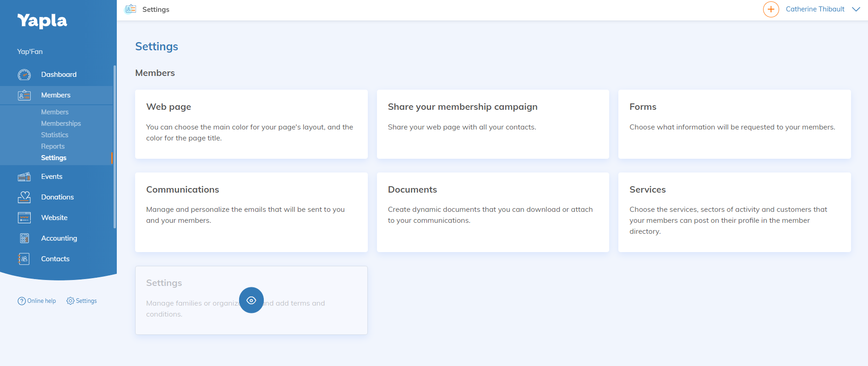The image size is (868, 366).
Task: Click the Events ticket icon
Action: (24, 177)
